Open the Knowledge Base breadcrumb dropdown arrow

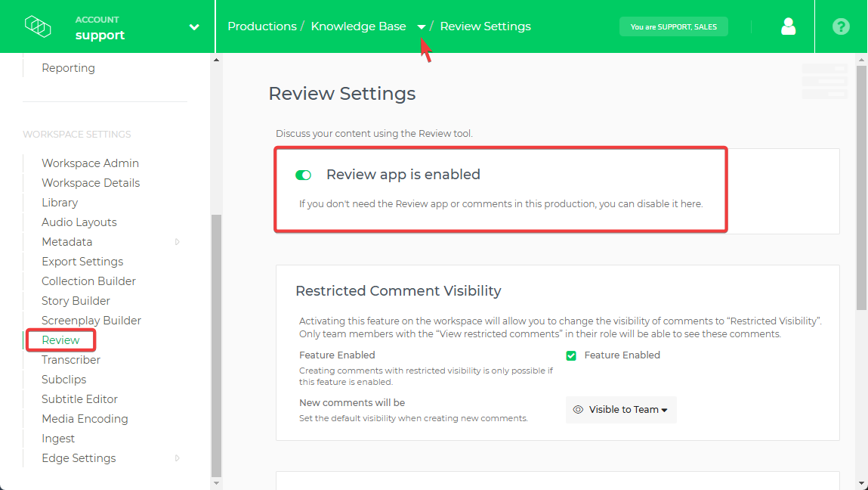pos(422,26)
